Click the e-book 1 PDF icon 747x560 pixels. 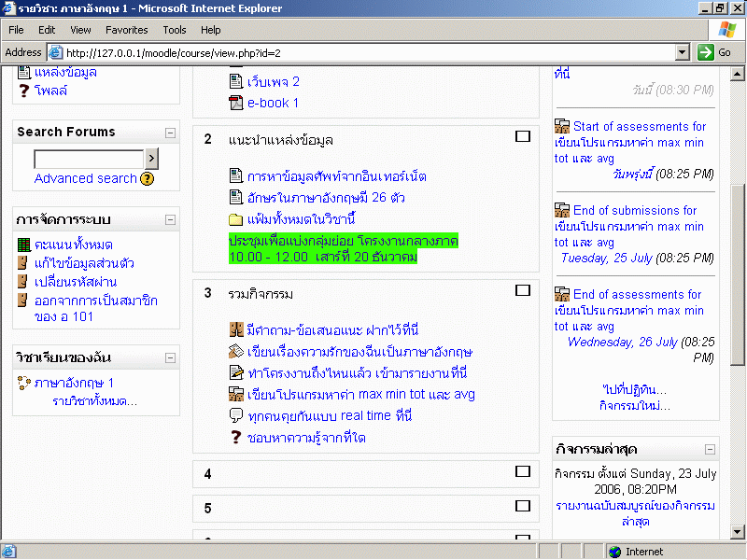tap(236, 103)
